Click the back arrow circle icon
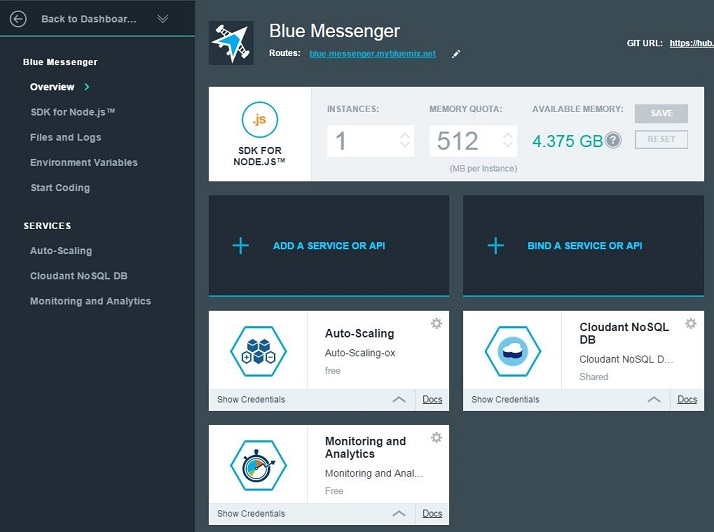The width and height of the screenshot is (714, 532). [18, 19]
